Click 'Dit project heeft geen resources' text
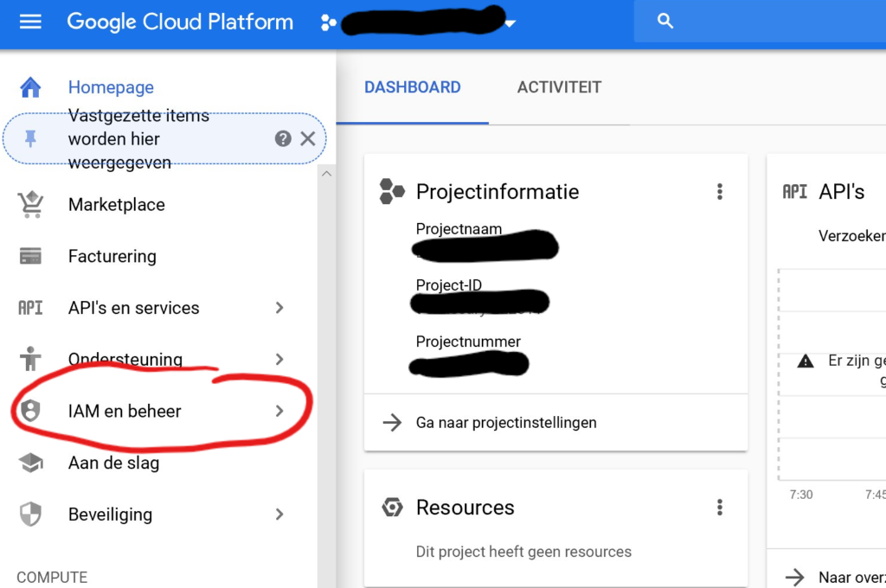The image size is (886, 588). 523,552
